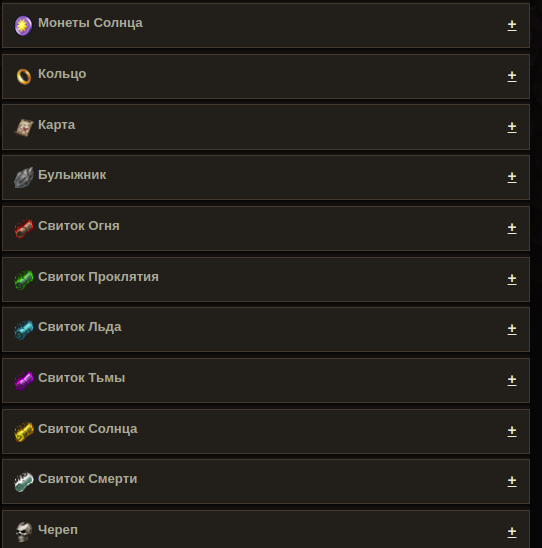Viewport: 542px width, 548px height.
Task: Click the Булыжник item name
Action: click(72, 175)
